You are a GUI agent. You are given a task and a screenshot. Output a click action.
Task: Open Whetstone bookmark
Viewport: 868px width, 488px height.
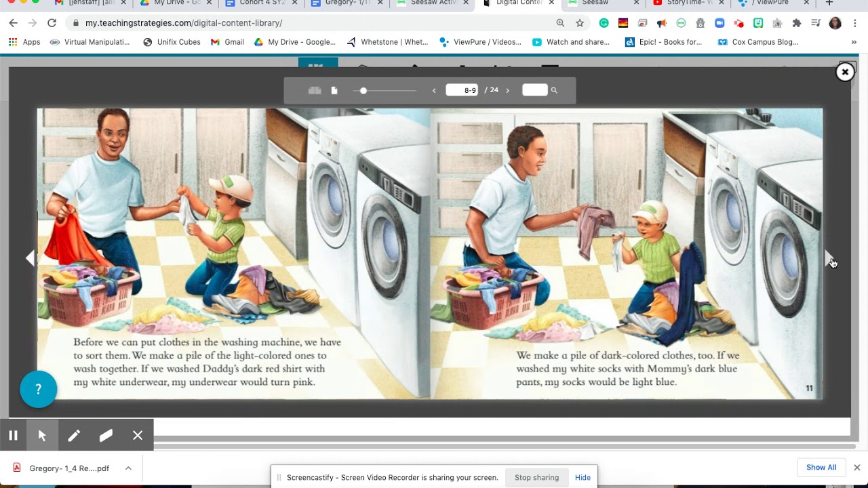pyautogui.click(x=387, y=42)
